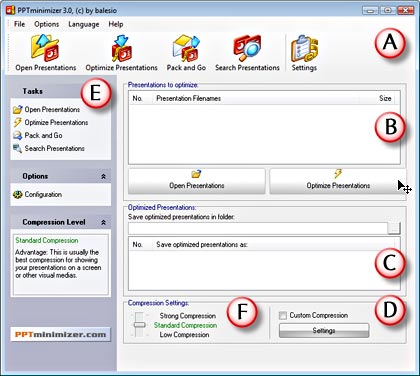Viewport: 420px width, 376px height.
Task: Click the Pack and Go toolbar icon
Action: click(x=186, y=53)
